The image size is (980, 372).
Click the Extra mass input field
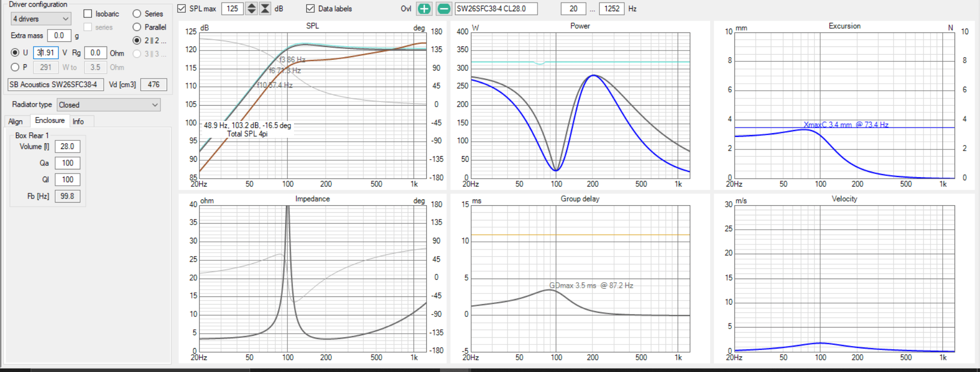59,36
